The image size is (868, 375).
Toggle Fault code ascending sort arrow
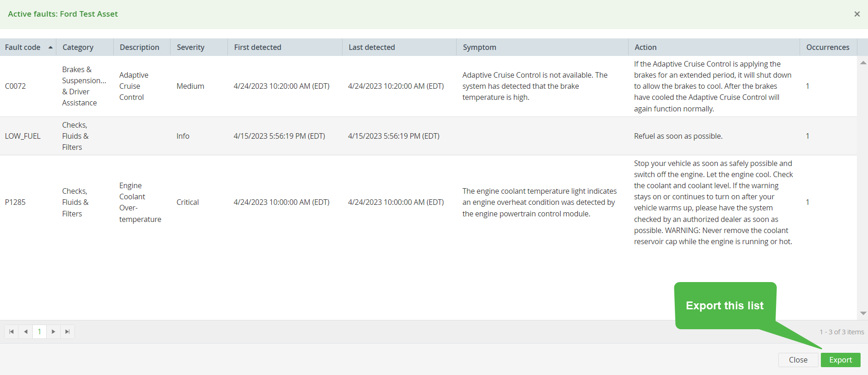tap(50, 47)
